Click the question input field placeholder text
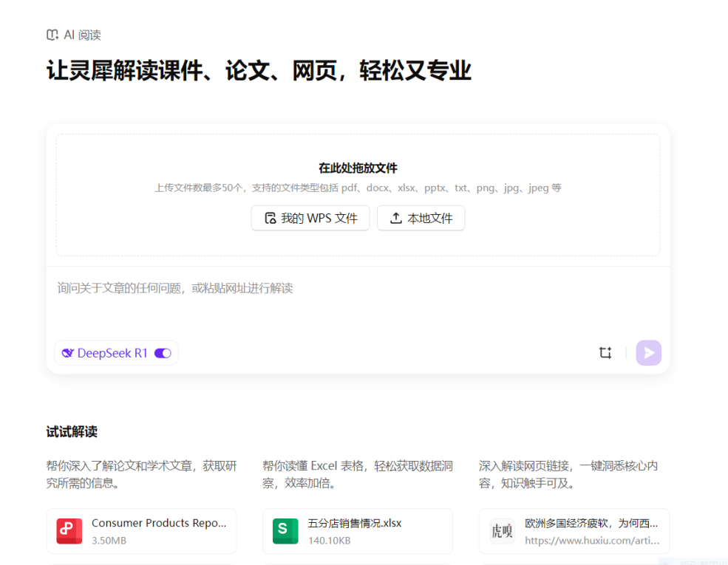728x565 pixels. [175, 288]
